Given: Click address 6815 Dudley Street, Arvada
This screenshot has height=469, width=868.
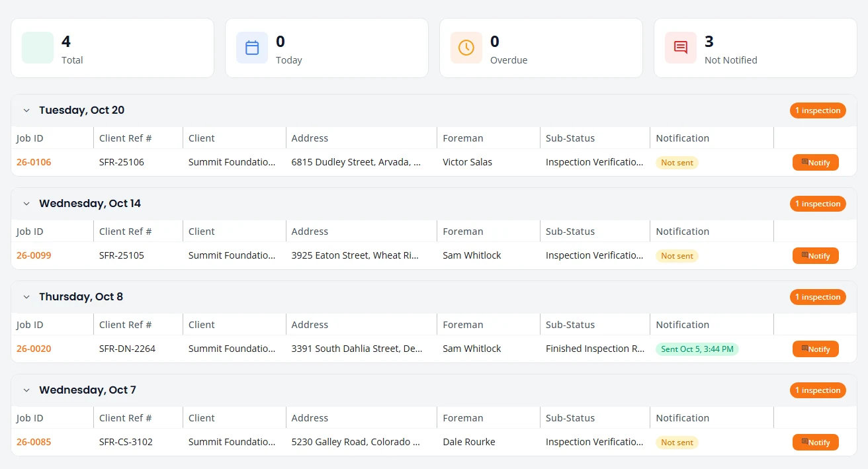Looking at the screenshot, I should (356, 162).
